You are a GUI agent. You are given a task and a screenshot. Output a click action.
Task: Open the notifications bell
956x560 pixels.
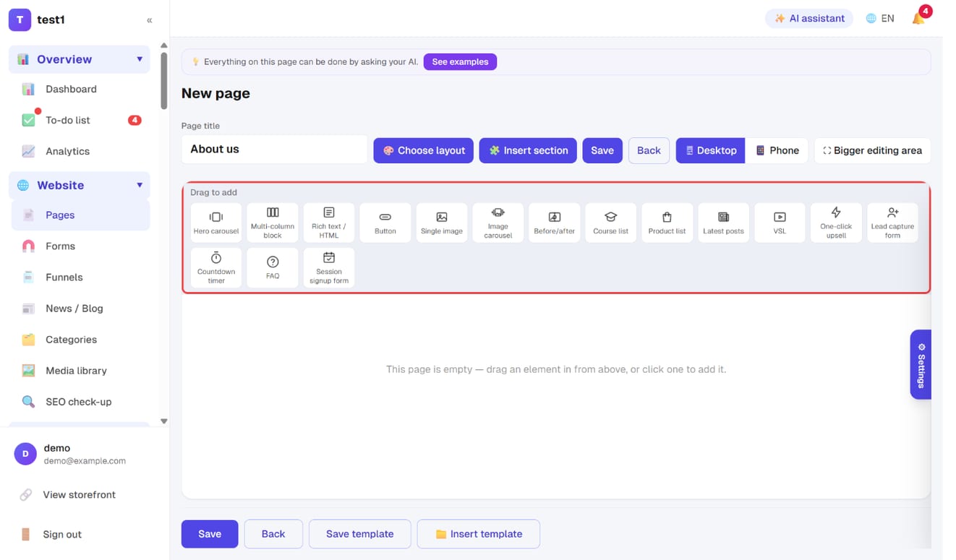(918, 18)
